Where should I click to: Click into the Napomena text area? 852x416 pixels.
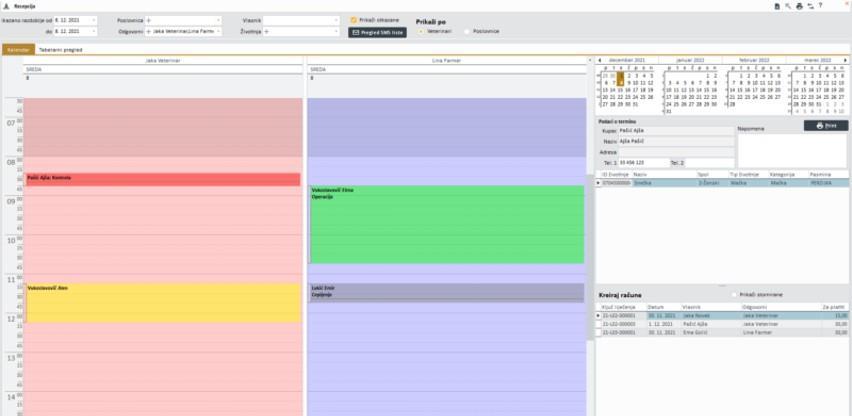792,150
